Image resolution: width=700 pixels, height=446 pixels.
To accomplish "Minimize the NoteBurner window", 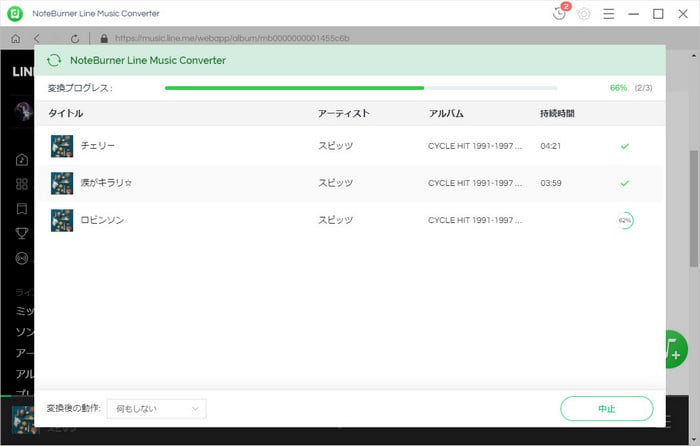I will 633,14.
